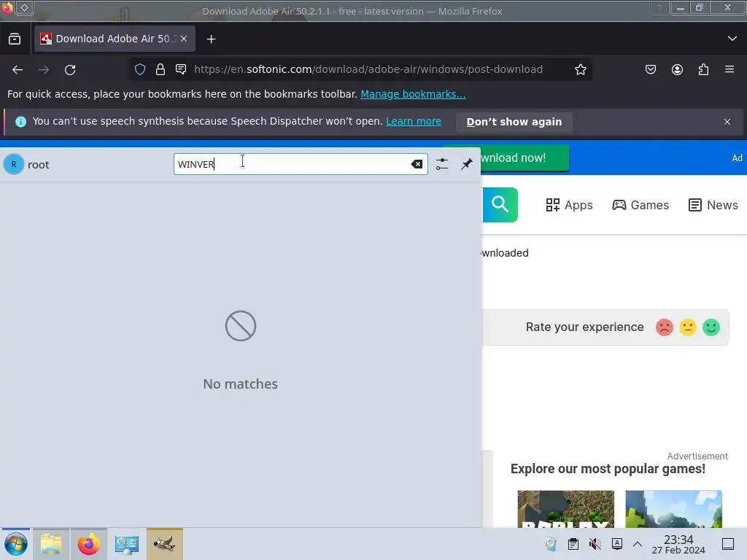This screenshot has height=560, width=747.
Task: Close the Download Adobe Air tab
Action: (x=184, y=39)
